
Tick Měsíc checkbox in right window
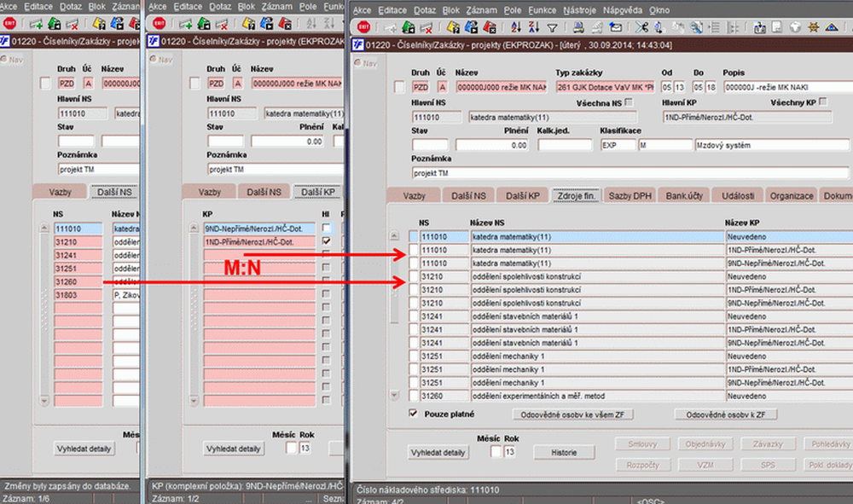496,451
